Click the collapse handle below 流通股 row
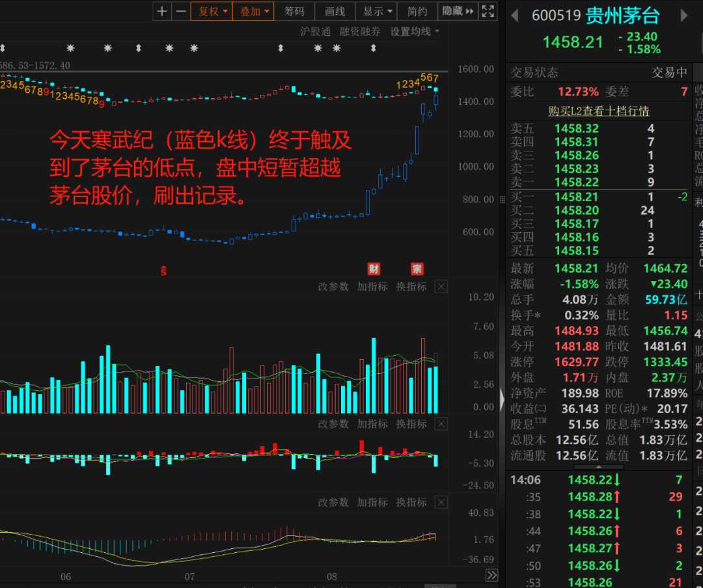 (x=599, y=467)
